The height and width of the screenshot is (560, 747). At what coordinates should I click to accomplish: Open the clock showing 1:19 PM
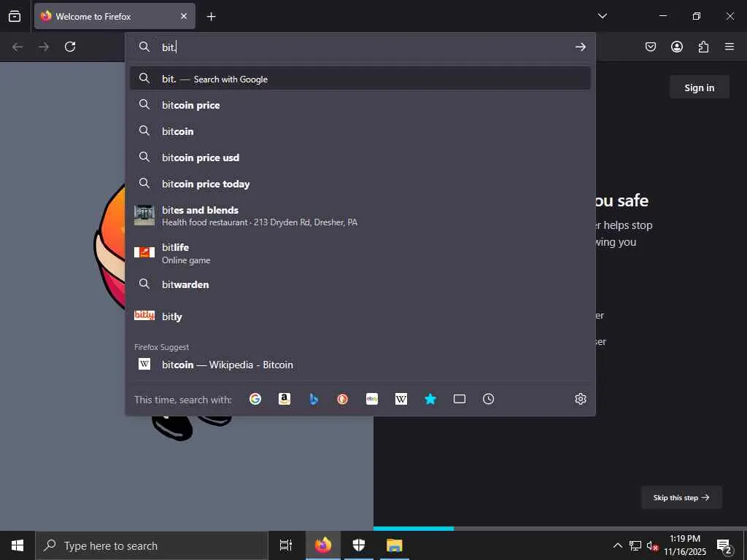pos(685,545)
